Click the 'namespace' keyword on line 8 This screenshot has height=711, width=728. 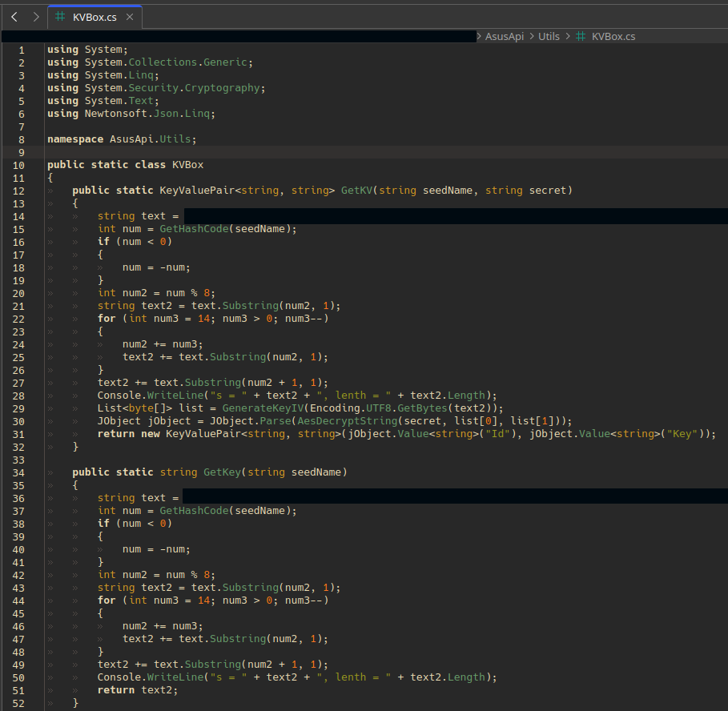(75, 139)
